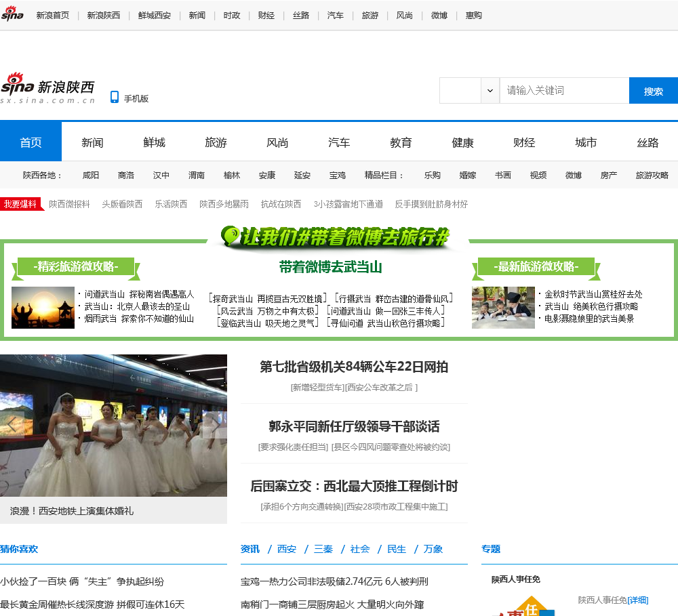The width and height of the screenshot is (678, 616).
Task: Open the 鲜城 main nav tab
Action: [x=155, y=142]
